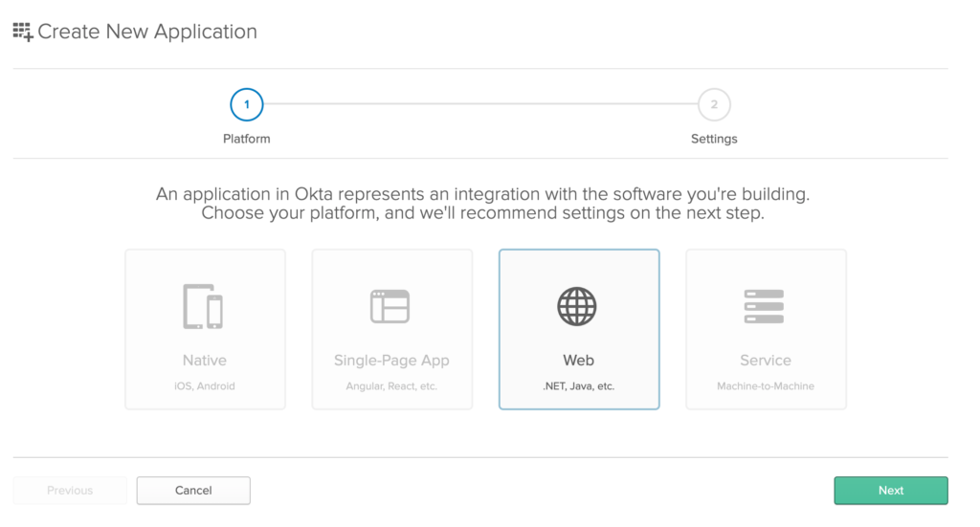Choose the Native platform card
980x527 pixels.
[205, 330]
